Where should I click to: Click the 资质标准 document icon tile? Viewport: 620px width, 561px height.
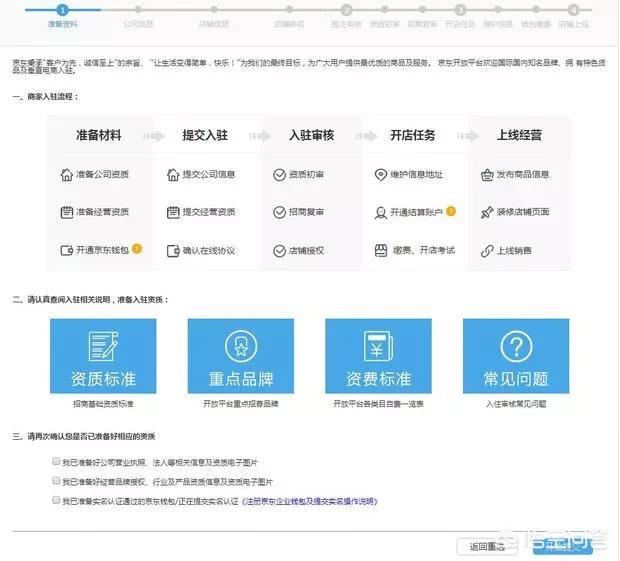coord(103,357)
